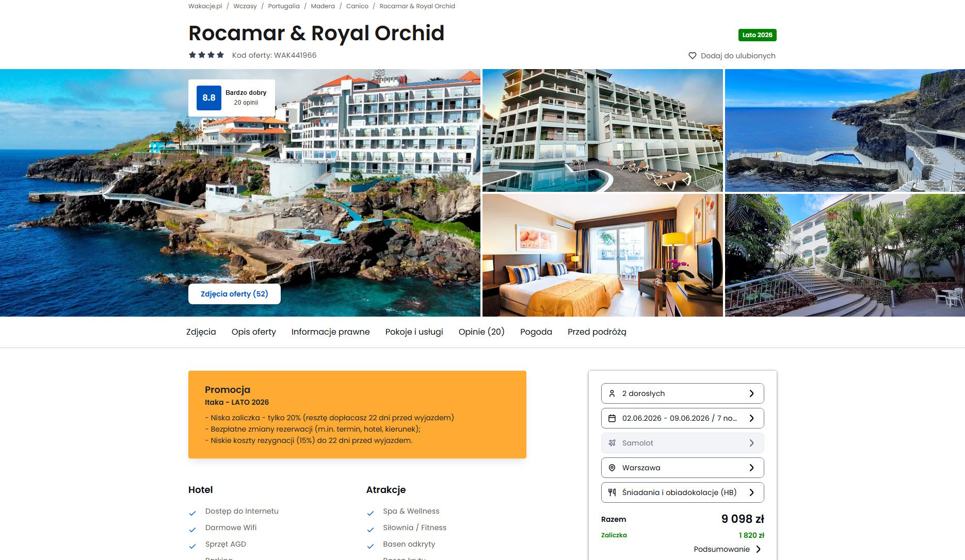Click the 8.8 rating badge
The width and height of the screenshot is (965, 560).
coord(209,97)
